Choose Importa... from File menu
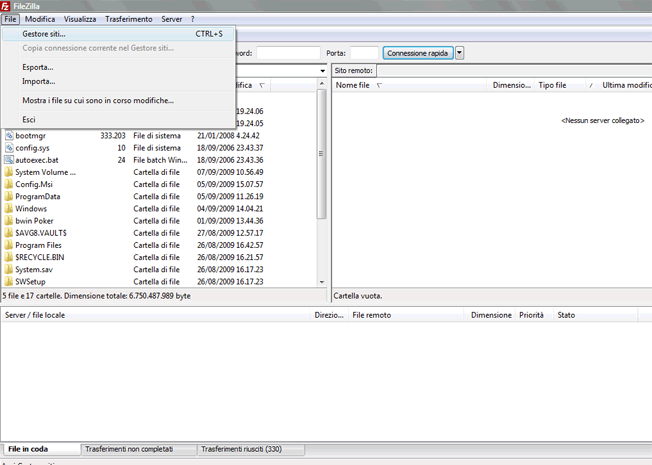The image size is (652, 465). (x=118, y=82)
